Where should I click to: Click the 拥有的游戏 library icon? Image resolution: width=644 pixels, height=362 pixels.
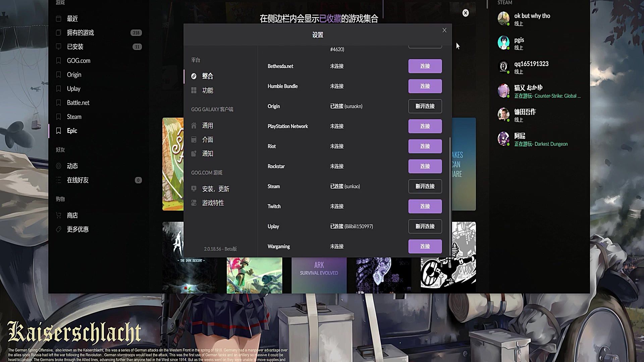point(59,33)
